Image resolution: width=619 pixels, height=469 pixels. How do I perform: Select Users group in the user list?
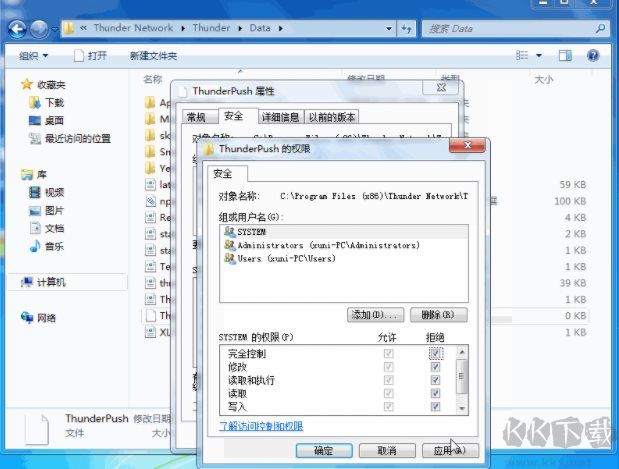(343, 259)
